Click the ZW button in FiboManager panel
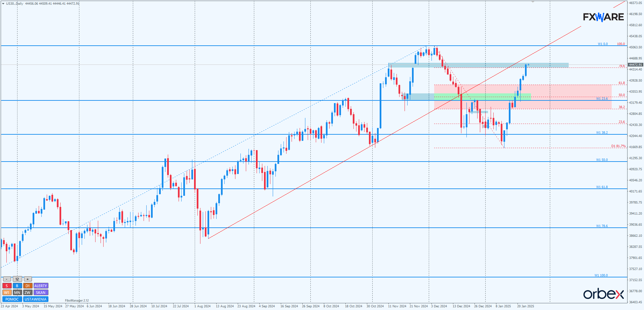This screenshot has width=644, height=310. [x=28, y=293]
